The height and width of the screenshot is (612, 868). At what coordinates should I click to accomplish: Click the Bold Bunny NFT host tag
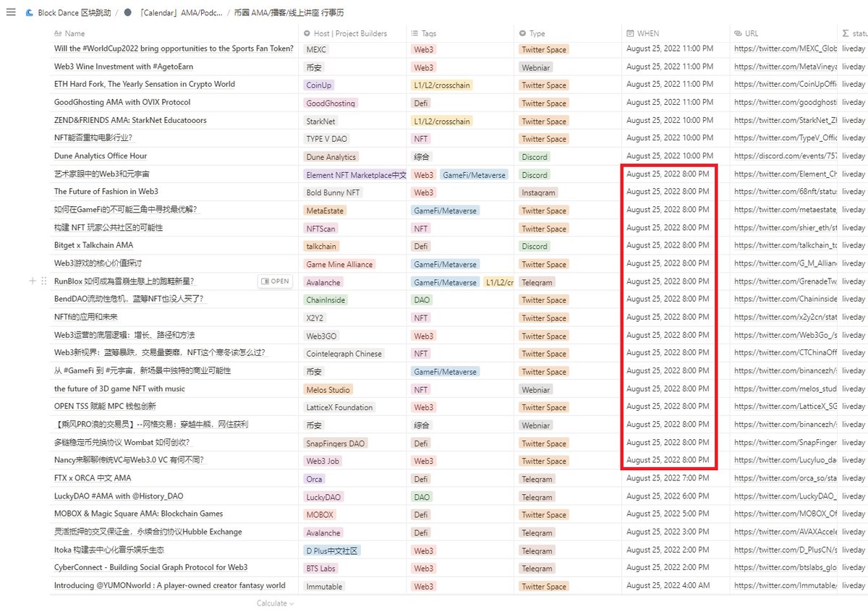(x=333, y=192)
